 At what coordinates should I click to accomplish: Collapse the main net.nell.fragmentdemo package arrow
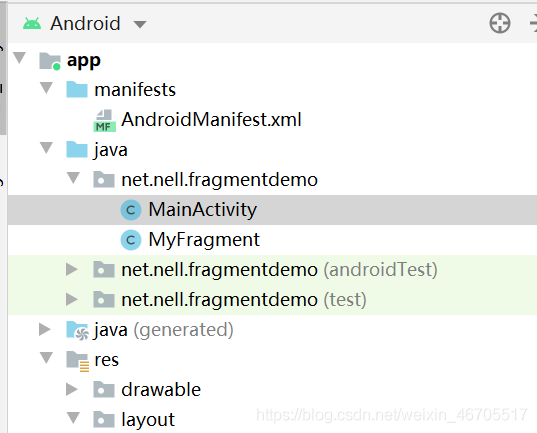pyautogui.click(x=73, y=178)
